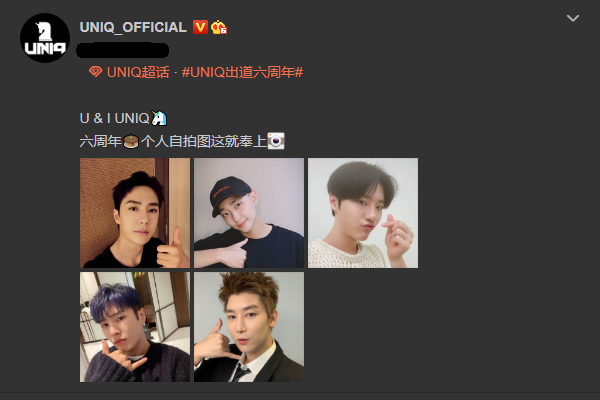The height and width of the screenshot is (400, 600).
Task: Click the 六周年 text before the cake emoji
Action: point(101,141)
